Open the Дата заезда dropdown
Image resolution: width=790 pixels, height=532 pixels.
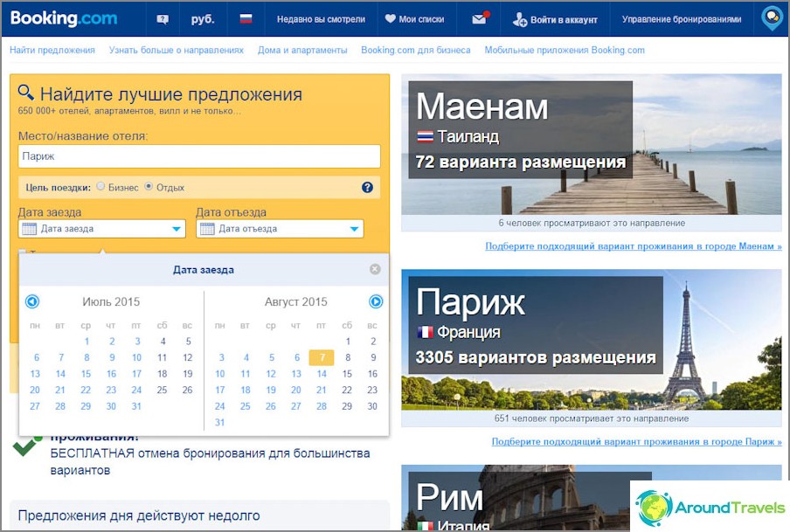tap(101, 229)
